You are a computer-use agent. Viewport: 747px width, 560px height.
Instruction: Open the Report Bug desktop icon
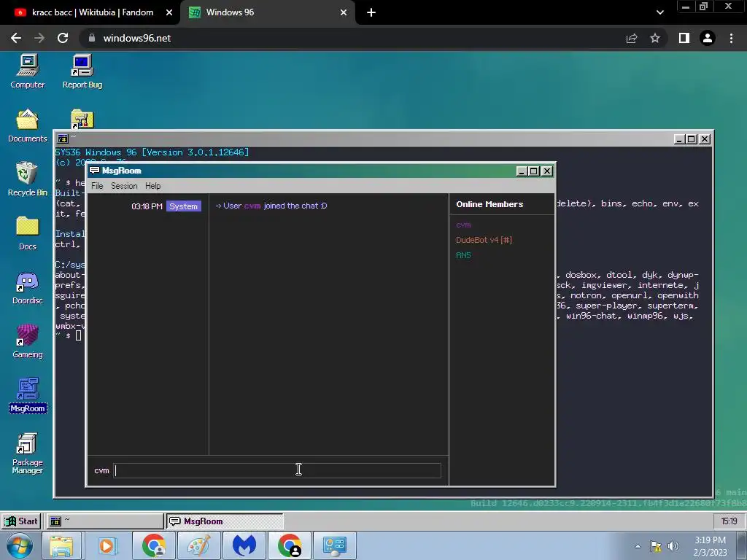82,71
